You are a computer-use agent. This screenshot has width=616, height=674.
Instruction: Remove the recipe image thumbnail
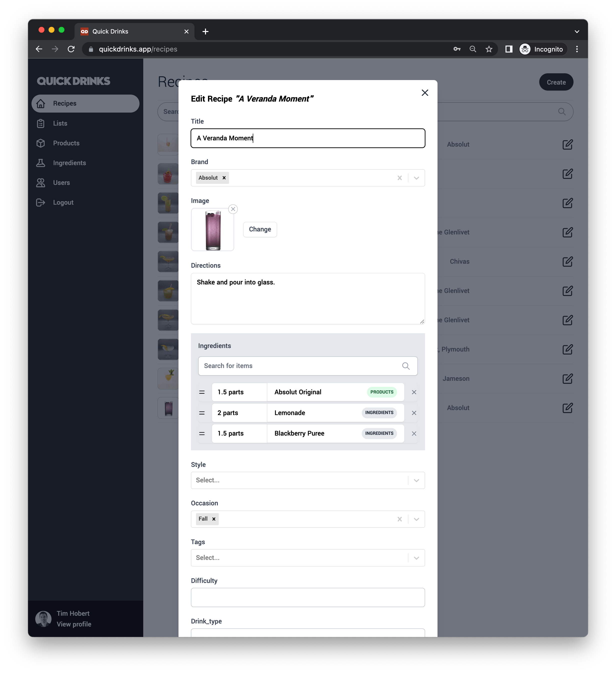point(233,209)
